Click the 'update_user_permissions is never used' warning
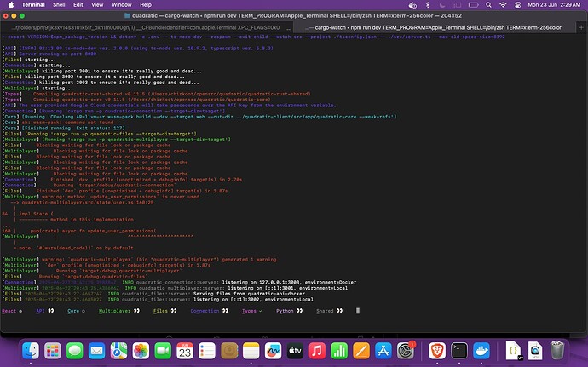588x367 pixels. point(101,197)
